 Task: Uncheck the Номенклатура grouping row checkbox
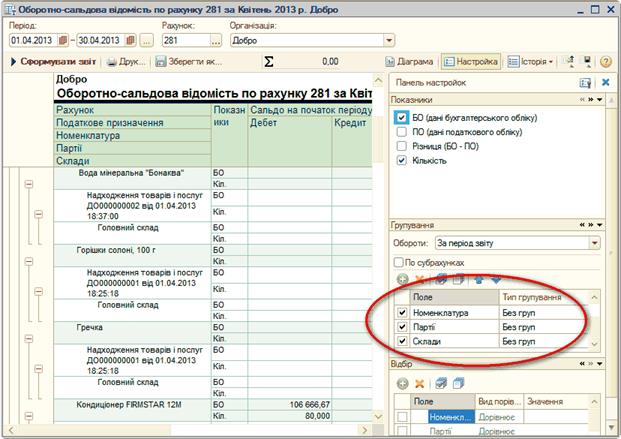tap(402, 313)
